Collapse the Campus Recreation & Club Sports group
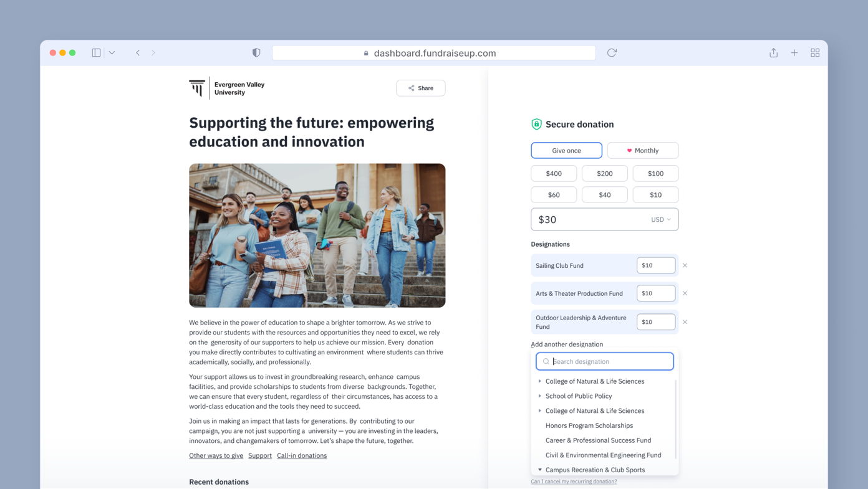Viewport: 868px width, 489px height. coord(539,470)
